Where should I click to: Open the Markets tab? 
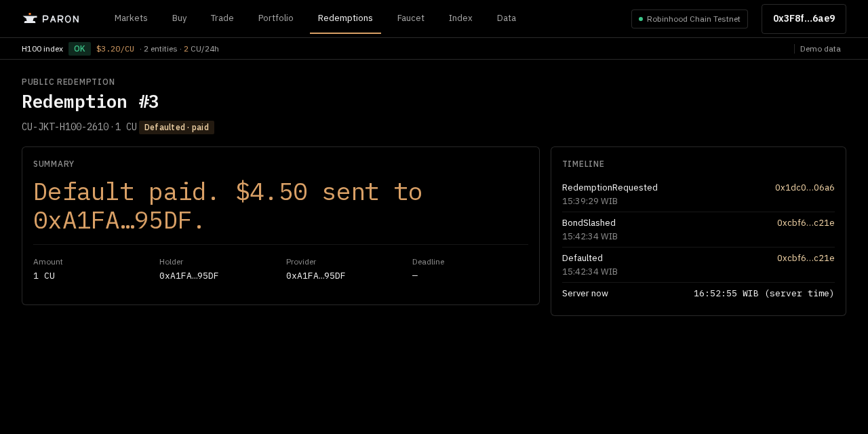coord(131,18)
